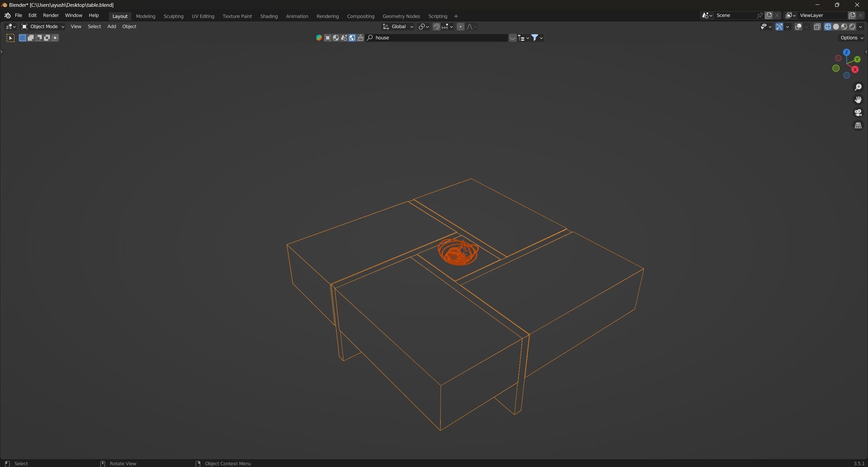
Task: Toggle X-ray view
Action: (x=817, y=27)
